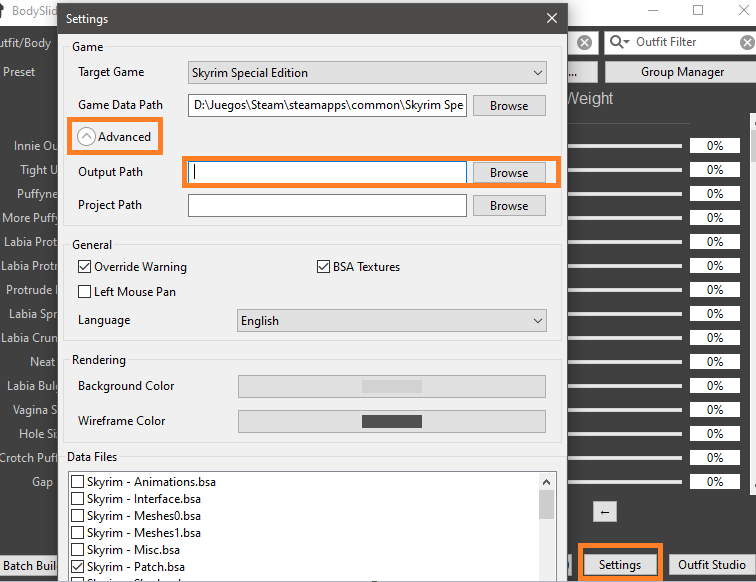Click the Settings button in BodySlide
The width and height of the screenshot is (756, 582).
click(x=620, y=565)
